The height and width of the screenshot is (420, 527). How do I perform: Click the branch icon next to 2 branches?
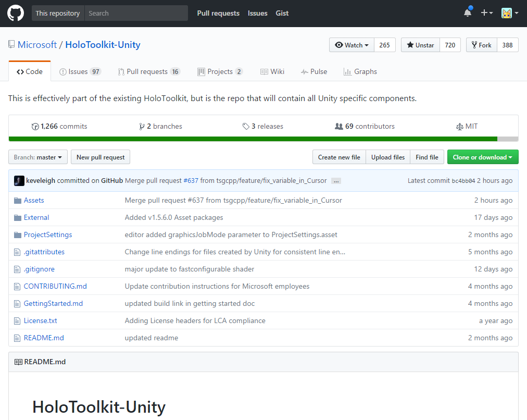142,127
